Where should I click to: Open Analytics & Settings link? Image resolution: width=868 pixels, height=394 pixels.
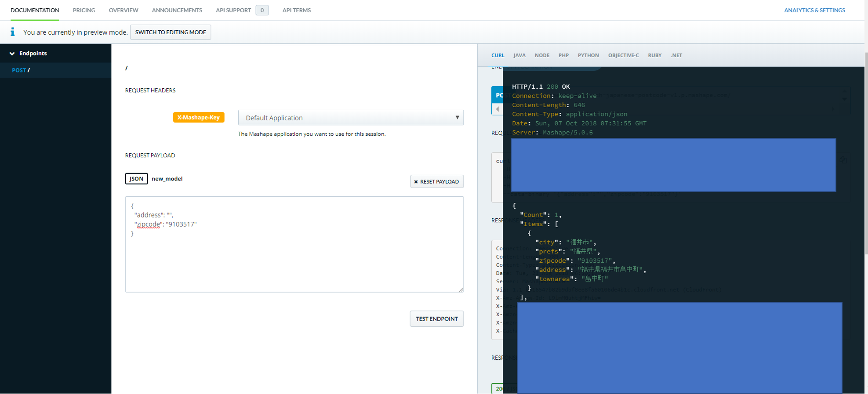tap(814, 10)
